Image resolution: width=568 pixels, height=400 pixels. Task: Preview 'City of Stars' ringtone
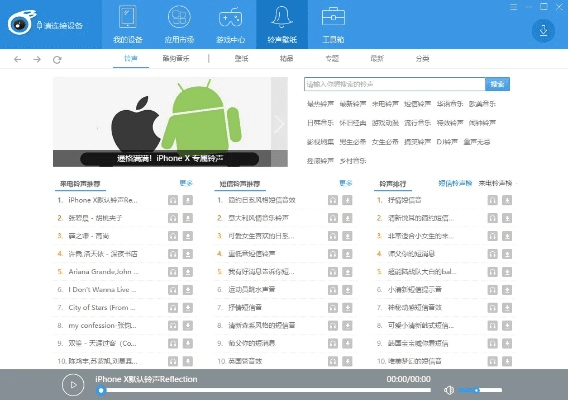[173, 308]
